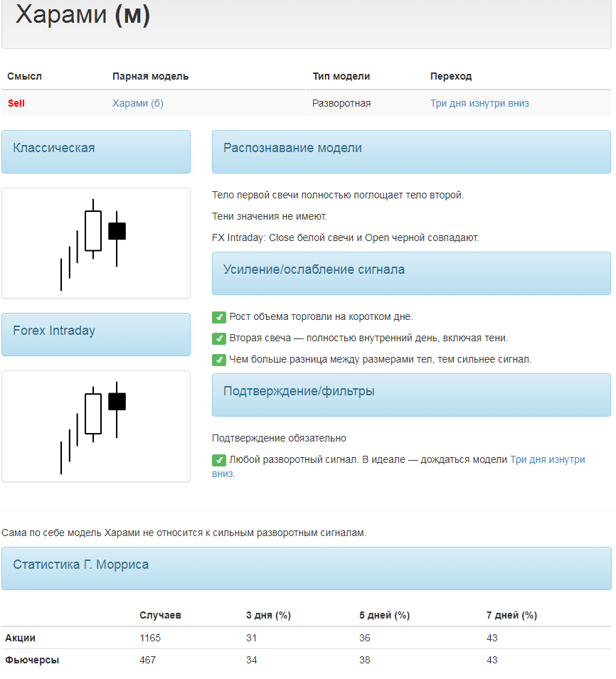Click the Статистика Г. Морриса section header

307,569
